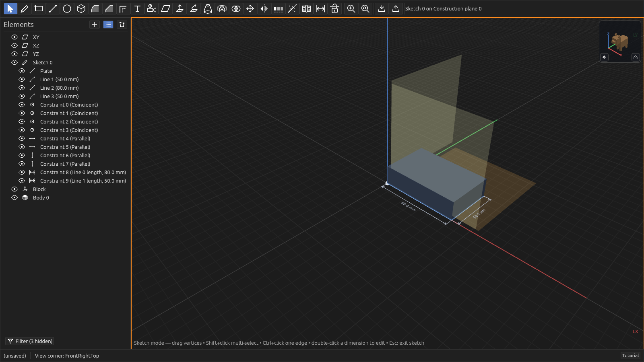This screenshot has width=644, height=362.
Task: Open view cube settings gear
Action: (604, 57)
